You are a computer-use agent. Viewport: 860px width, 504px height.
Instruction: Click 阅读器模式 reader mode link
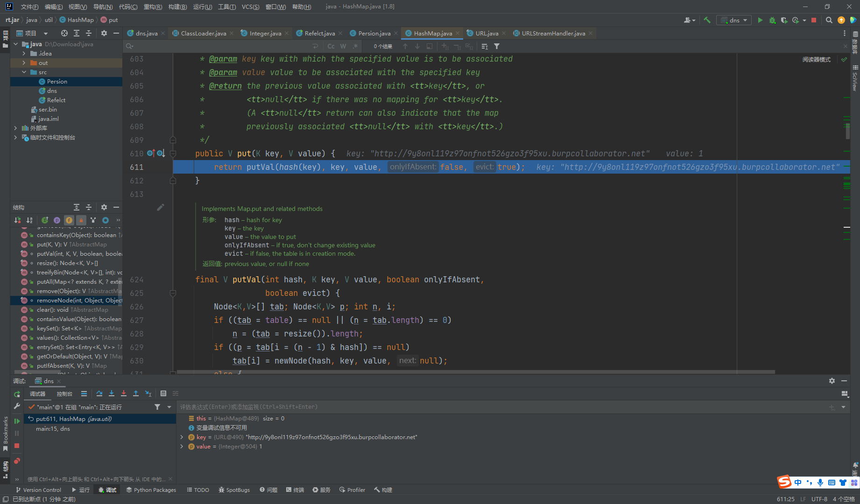[x=817, y=60]
